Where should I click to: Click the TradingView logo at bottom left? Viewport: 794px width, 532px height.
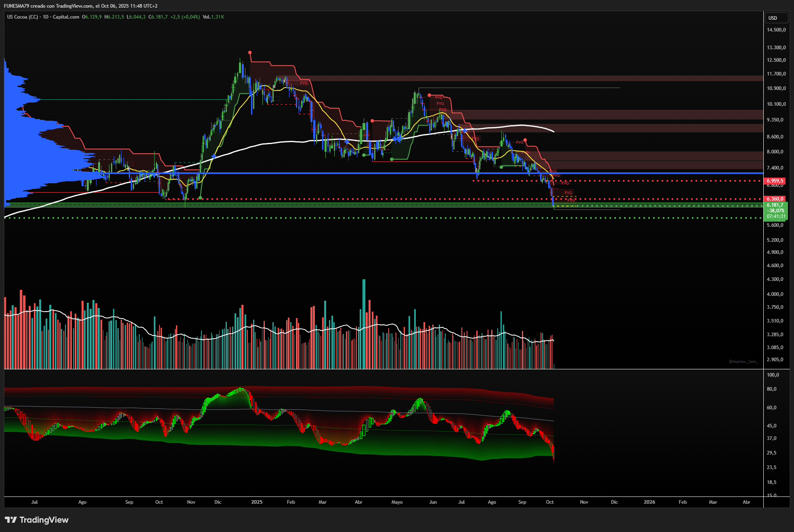pos(37,520)
